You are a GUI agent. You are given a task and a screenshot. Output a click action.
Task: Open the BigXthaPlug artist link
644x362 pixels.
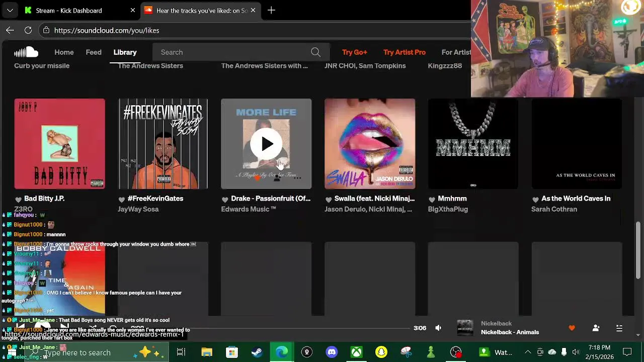(x=448, y=209)
